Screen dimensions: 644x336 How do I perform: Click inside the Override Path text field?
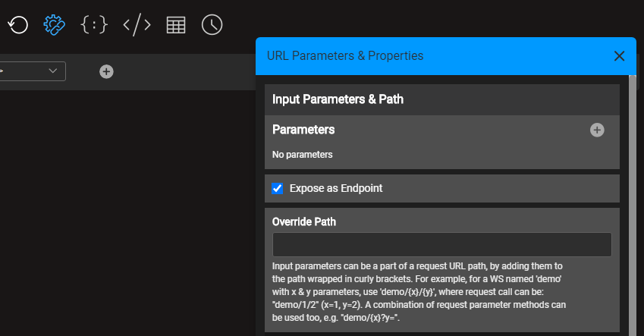441,244
